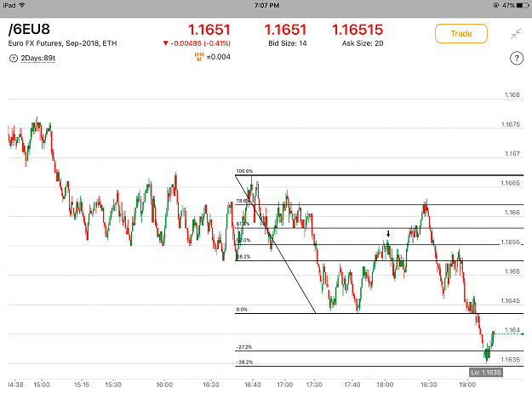Open the 2Days:89t timeframe selector

(37, 59)
